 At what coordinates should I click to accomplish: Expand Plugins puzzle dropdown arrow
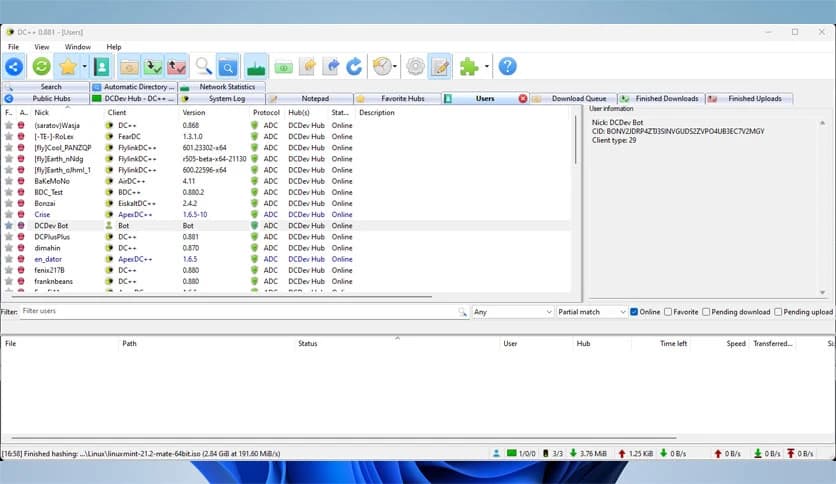[486, 67]
